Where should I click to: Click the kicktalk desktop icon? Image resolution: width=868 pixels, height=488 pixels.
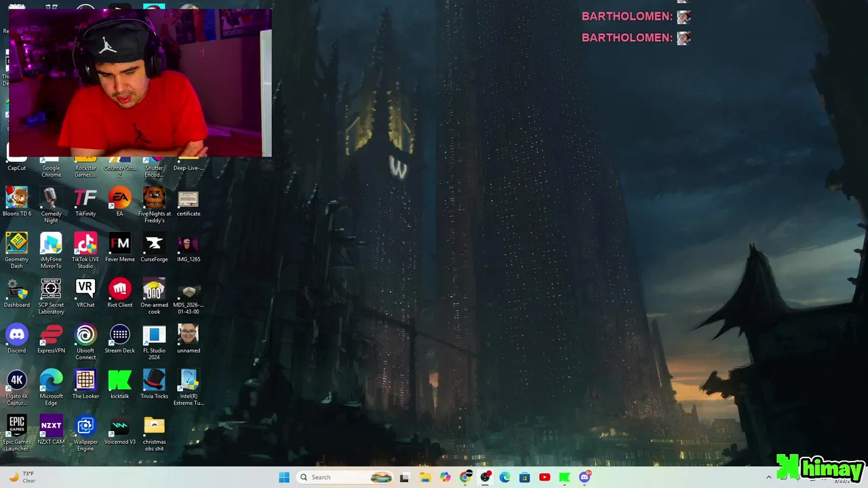pos(120,384)
